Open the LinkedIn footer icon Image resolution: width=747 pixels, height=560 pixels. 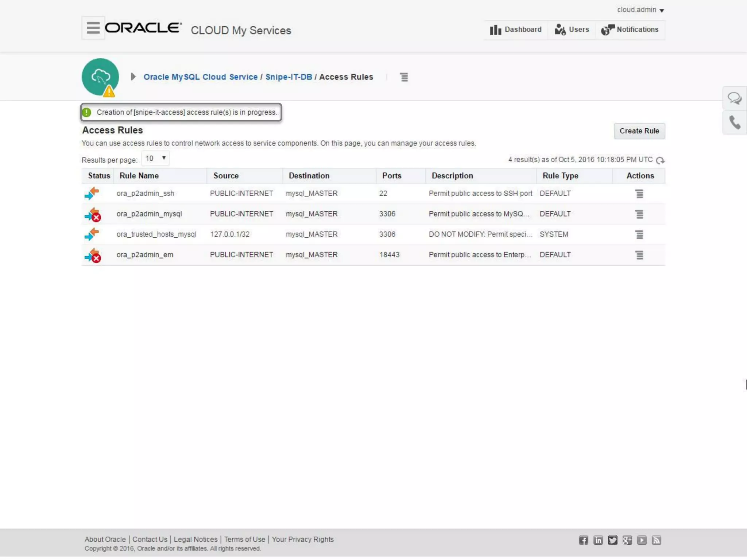pyautogui.click(x=598, y=540)
